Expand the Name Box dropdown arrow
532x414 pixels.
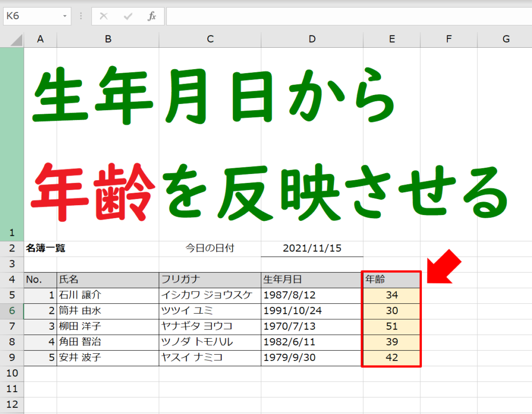pyautogui.click(x=65, y=16)
